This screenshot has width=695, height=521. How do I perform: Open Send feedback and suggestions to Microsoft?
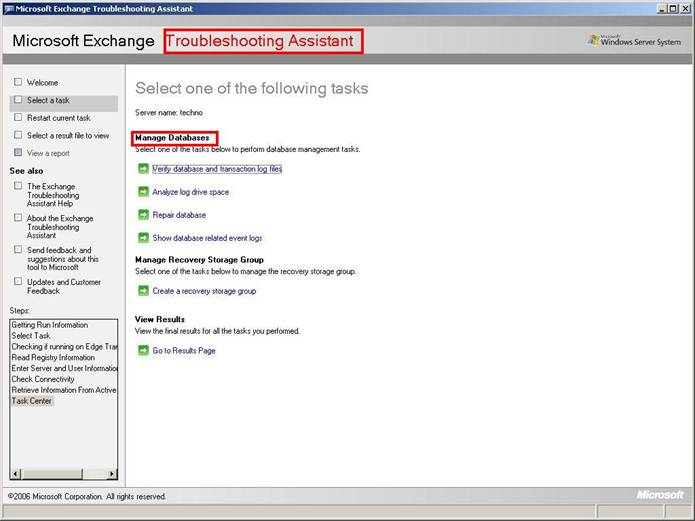pyautogui.click(x=62, y=259)
